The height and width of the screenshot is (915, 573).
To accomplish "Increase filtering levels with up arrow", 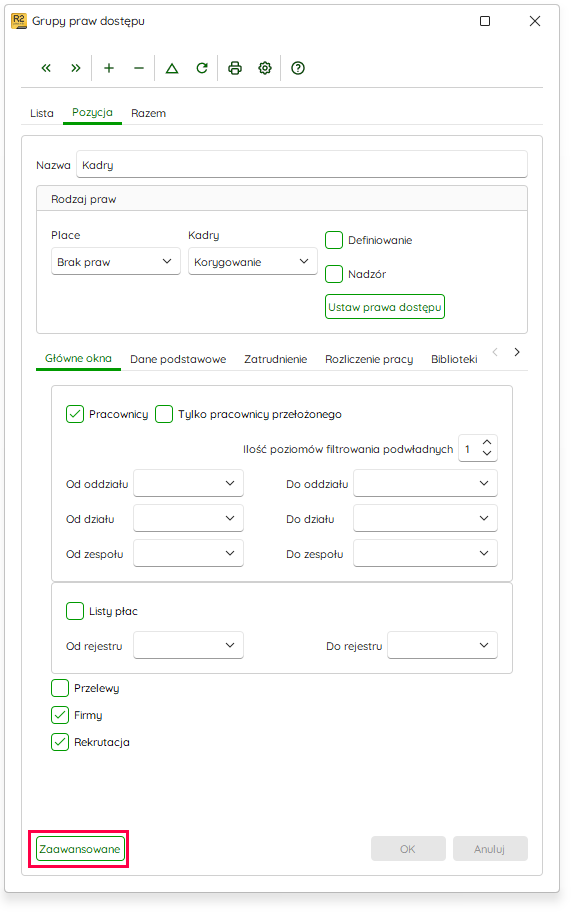I will (x=487, y=443).
